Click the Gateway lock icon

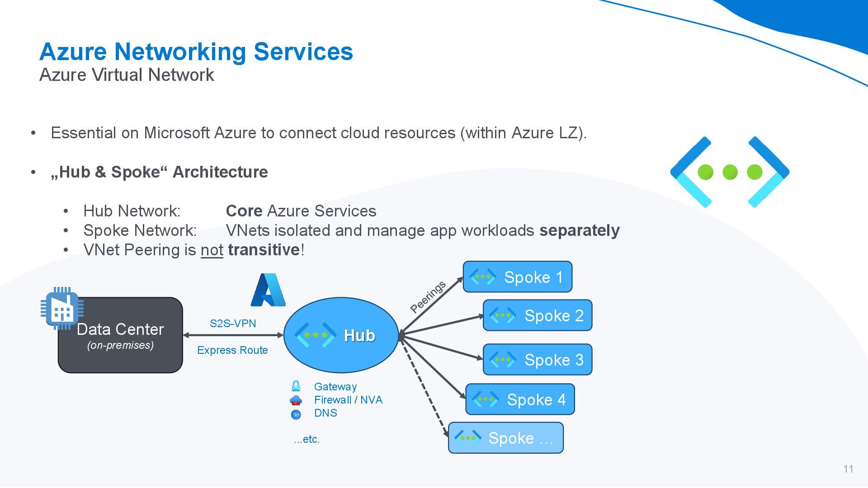coord(296,386)
